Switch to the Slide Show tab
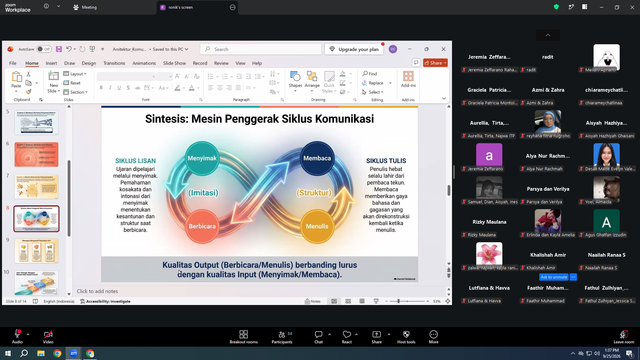The height and width of the screenshot is (360, 640). pos(174,63)
